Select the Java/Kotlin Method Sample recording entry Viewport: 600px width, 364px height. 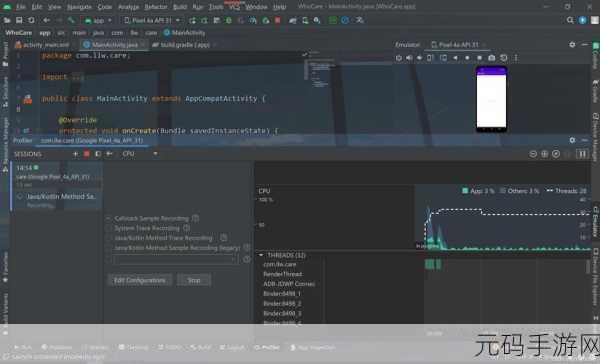pos(57,200)
